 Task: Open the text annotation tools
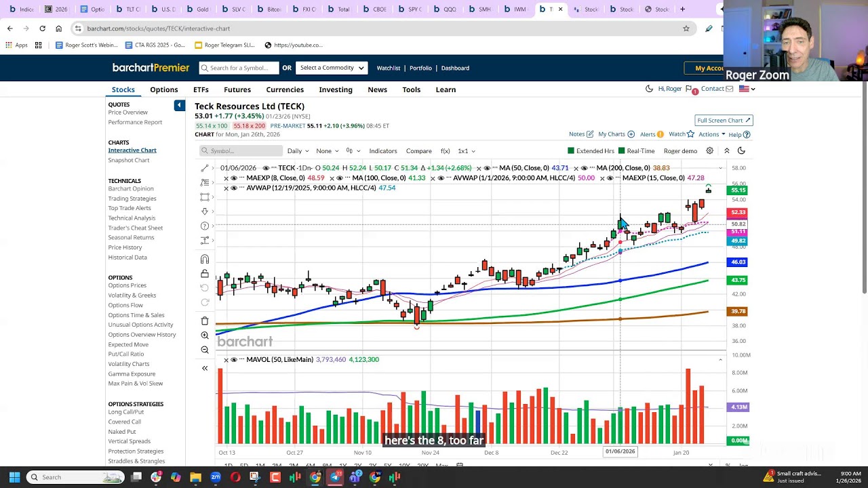pyautogui.click(x=205, y=182)
